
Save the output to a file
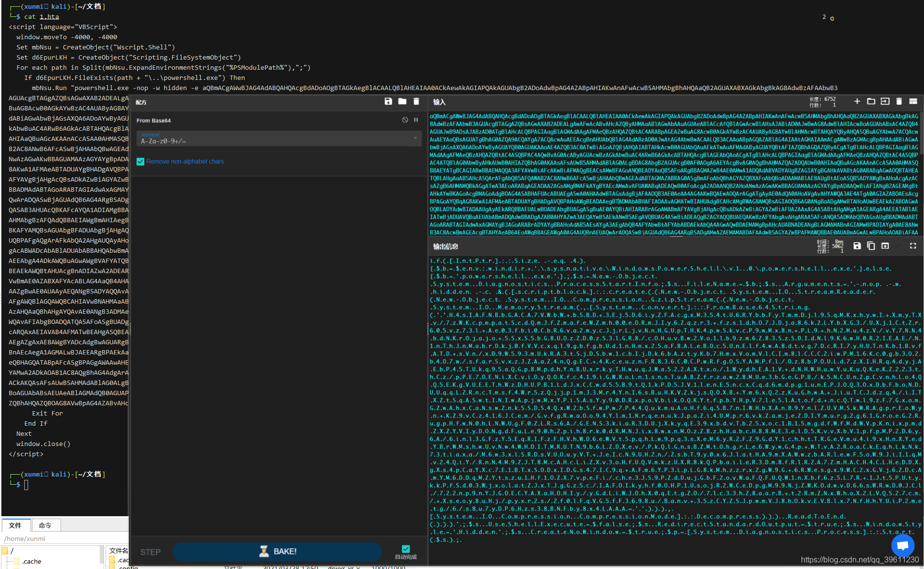pyautogui.click(x=857, y=246)
